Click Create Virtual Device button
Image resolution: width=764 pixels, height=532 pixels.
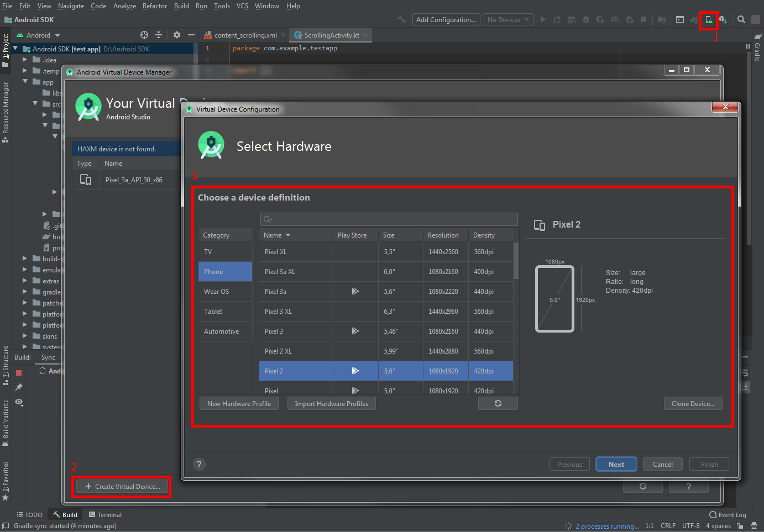coord(123,487)
